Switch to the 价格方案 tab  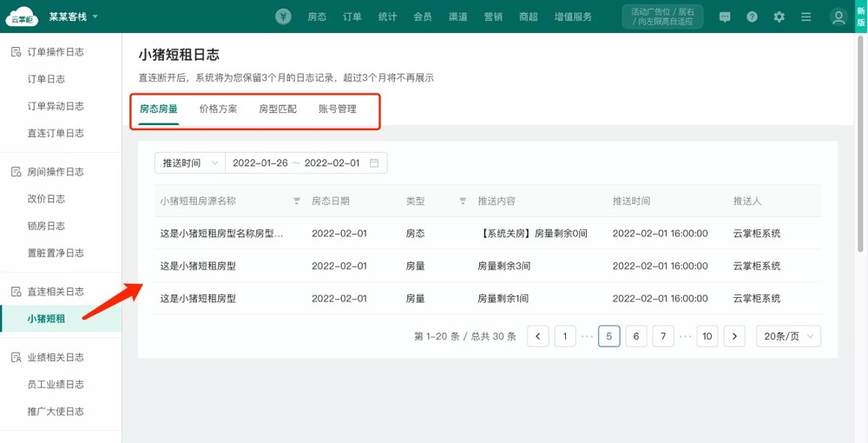point(218,109)
